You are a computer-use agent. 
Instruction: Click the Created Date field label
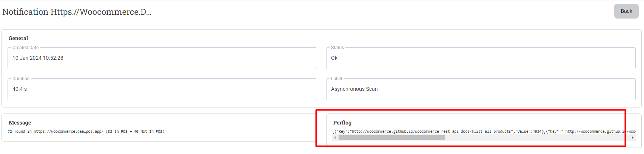tap(25, 48)
